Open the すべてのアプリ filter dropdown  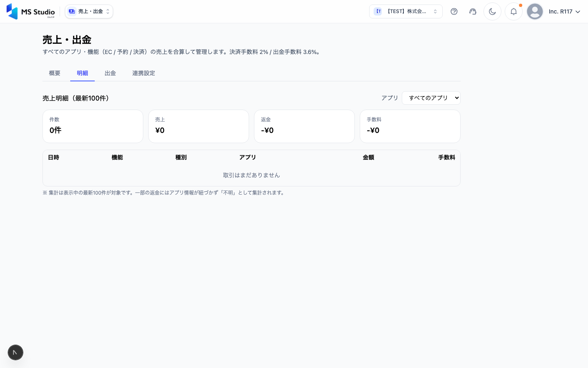point(431,98)
